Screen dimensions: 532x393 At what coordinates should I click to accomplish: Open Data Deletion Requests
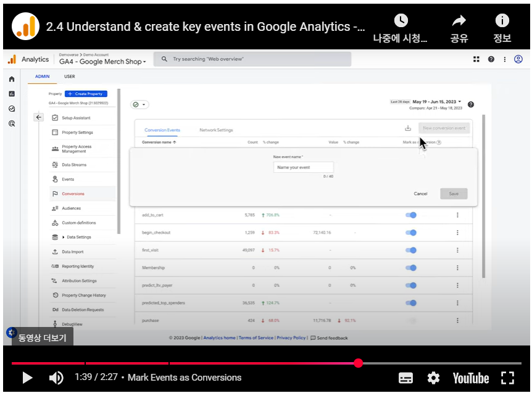[x=81, y=310]
